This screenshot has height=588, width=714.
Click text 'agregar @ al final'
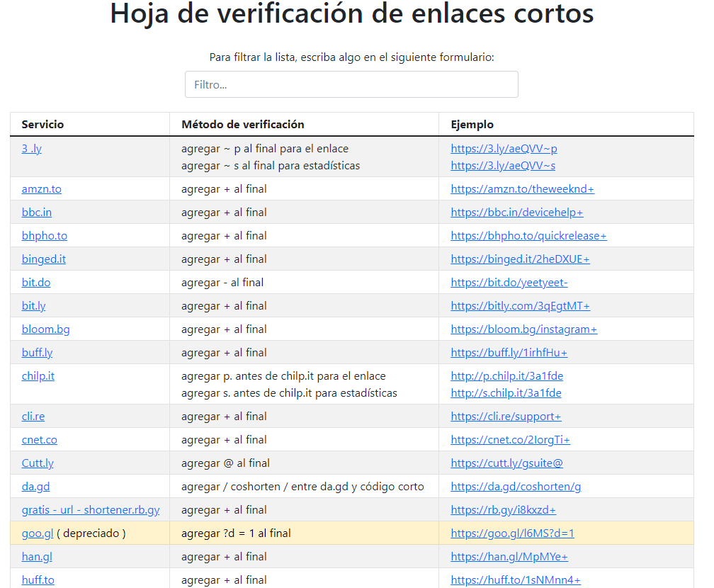225,463
